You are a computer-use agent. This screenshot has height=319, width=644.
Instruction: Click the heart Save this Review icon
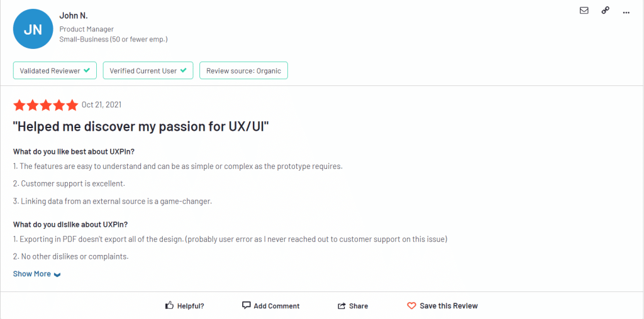411,306
